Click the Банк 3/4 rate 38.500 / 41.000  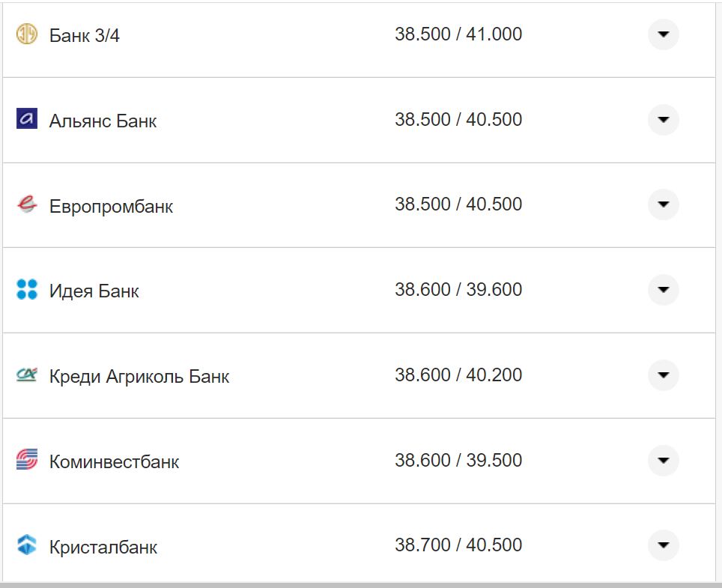458,34
